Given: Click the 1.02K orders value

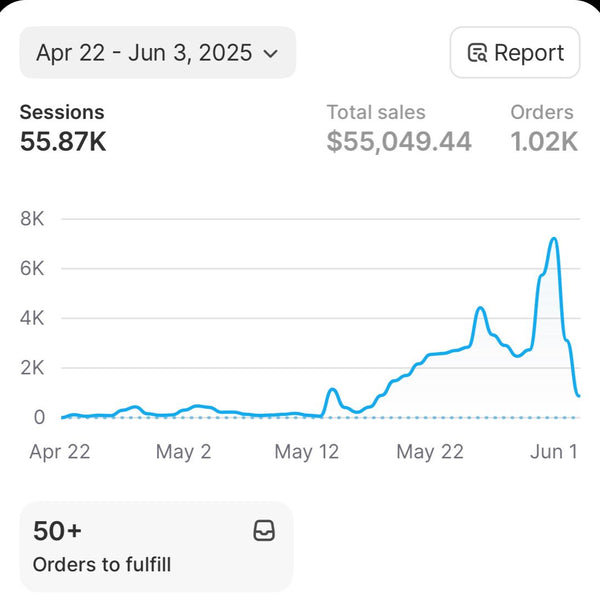Looking at the screenshot, I should click(x=544, y=142).
